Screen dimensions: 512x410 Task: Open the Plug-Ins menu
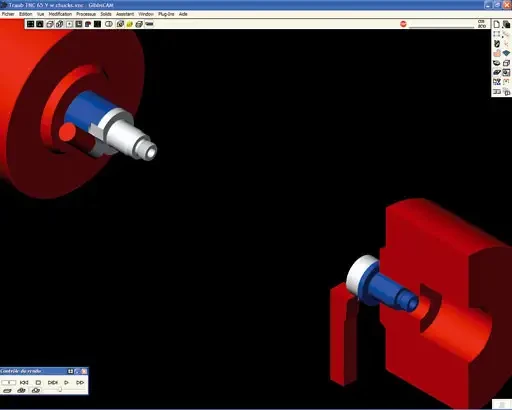click(166, 14)
